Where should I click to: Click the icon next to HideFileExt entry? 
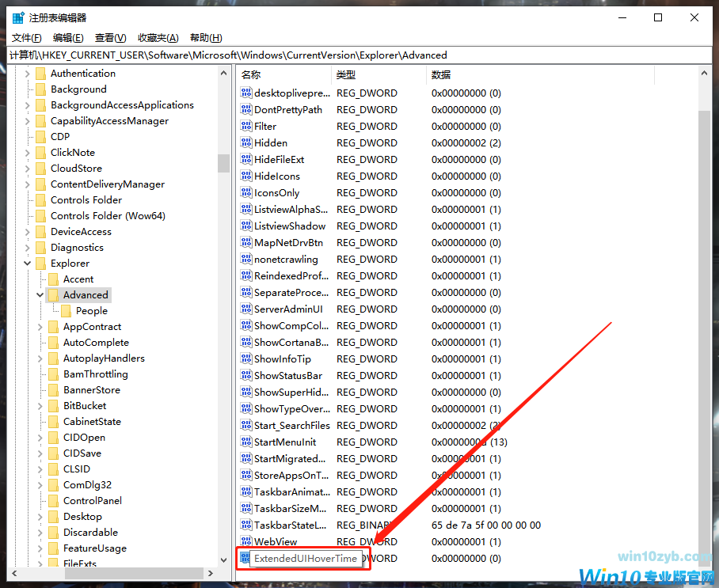pyautogui.click(x=245, y=160)
